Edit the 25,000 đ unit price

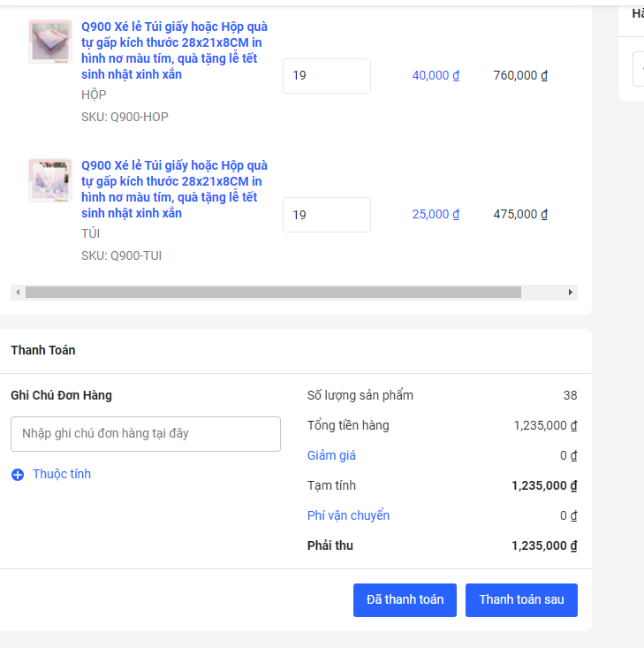coord(436,214)
